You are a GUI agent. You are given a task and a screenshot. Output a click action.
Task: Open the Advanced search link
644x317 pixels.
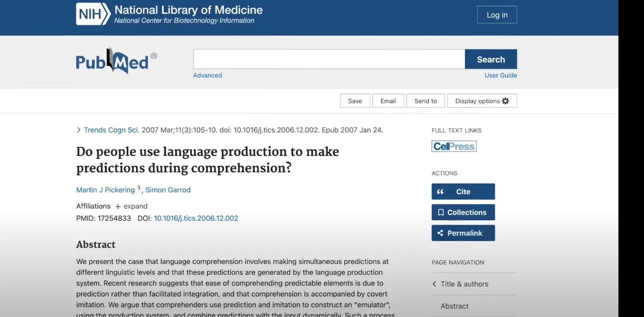click(x=208, y=75)
